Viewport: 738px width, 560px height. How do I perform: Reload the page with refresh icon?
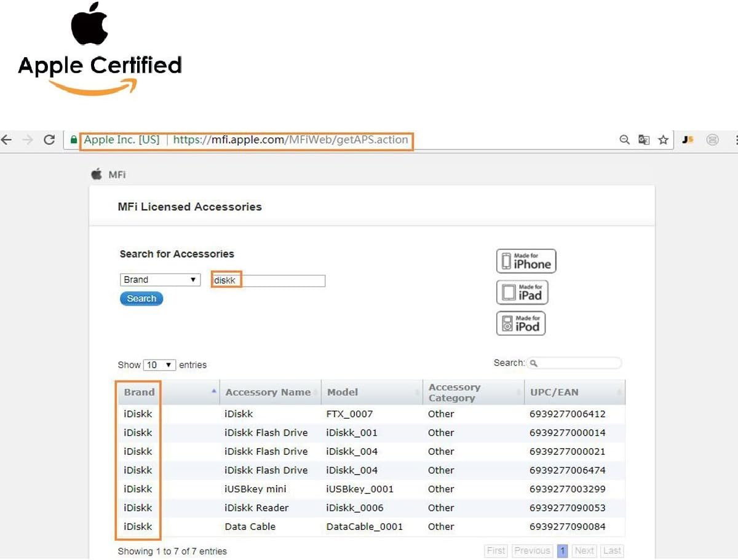point(49,140)
